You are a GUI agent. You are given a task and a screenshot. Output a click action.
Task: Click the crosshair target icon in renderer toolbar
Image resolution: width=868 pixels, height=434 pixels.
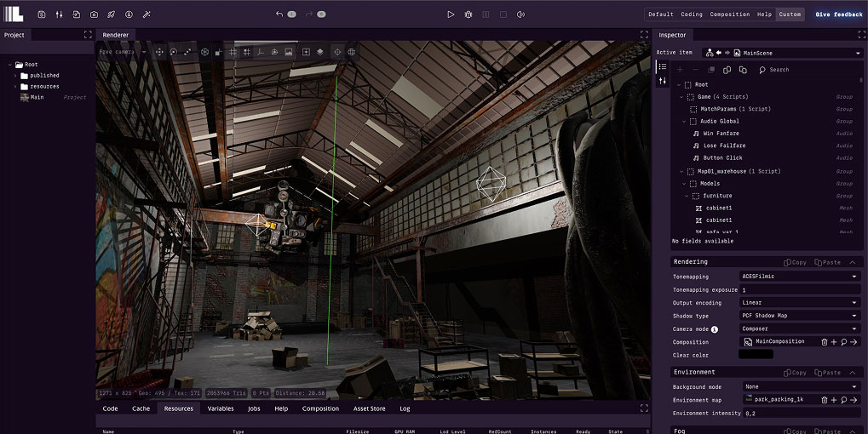(337, 52)
